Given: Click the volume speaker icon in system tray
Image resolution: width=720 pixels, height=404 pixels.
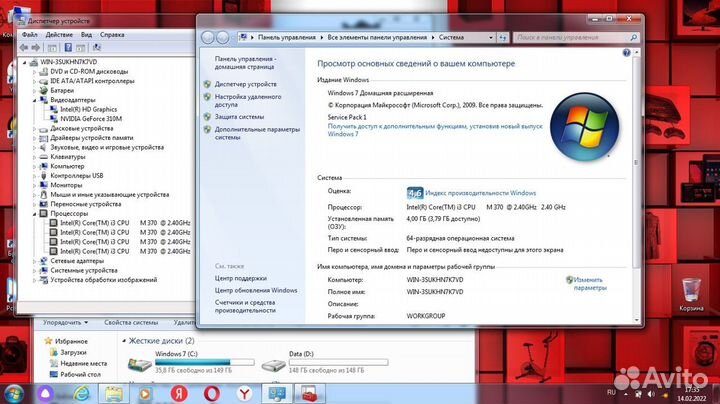Looking at the screenshot, I should tap(651, 394).
